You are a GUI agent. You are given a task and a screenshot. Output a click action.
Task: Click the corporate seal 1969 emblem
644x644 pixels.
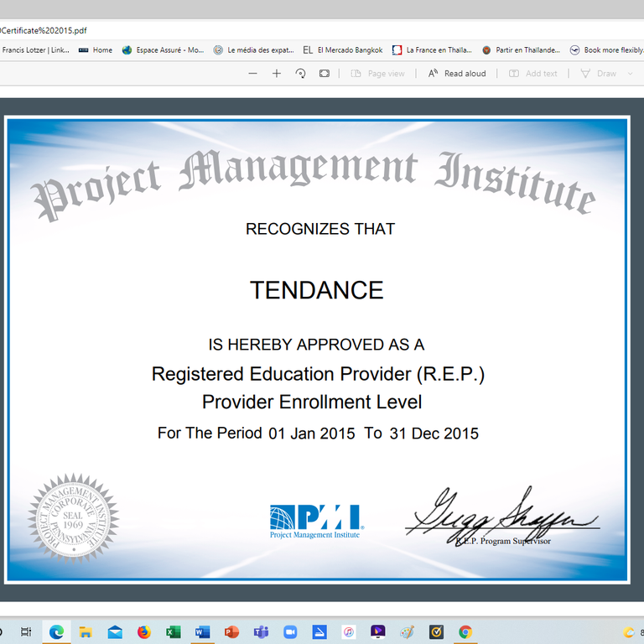click(74, 519)
